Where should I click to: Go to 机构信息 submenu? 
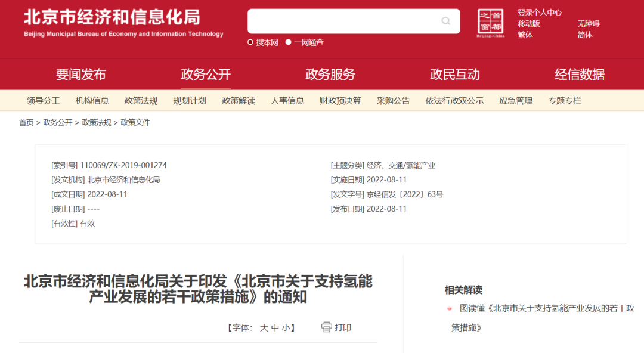(x=92, y=101)
